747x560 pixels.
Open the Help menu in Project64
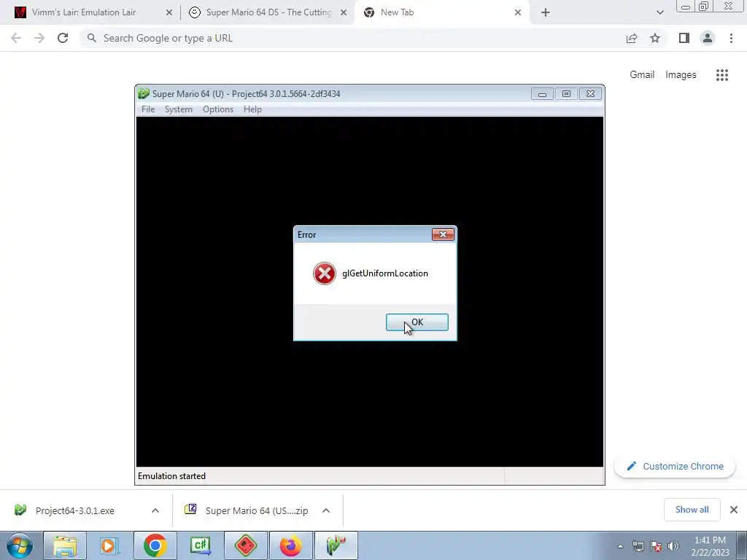tap(252, 109)
